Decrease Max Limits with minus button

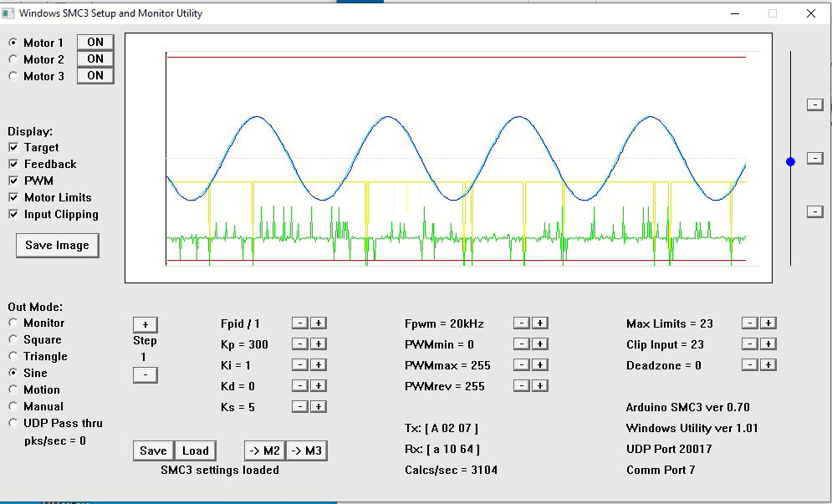[750, 323]
